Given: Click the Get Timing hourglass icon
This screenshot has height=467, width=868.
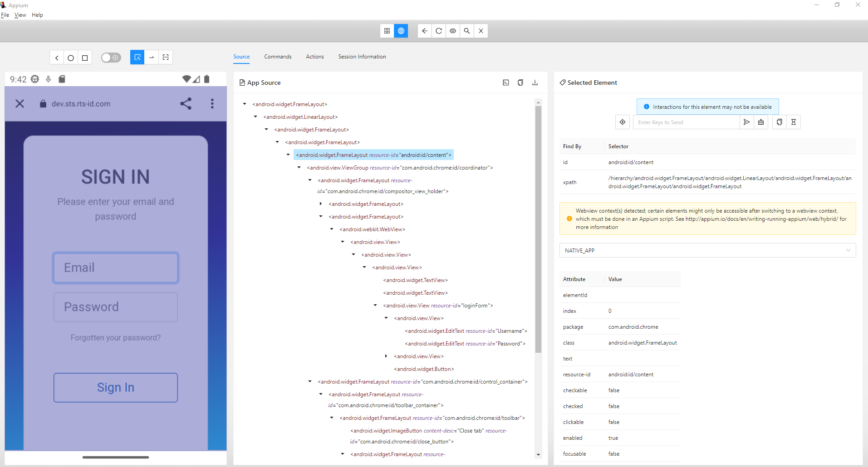Looking at the screenshot, I should pos(794,122).
